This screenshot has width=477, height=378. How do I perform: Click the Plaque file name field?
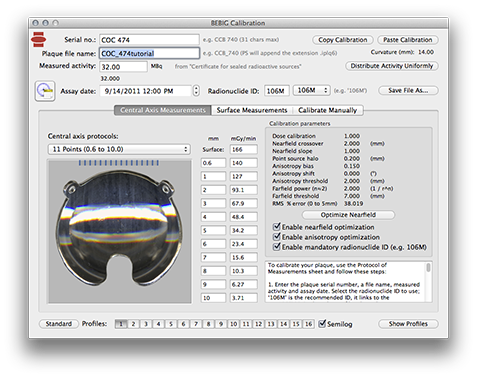[x=149, y=53]
